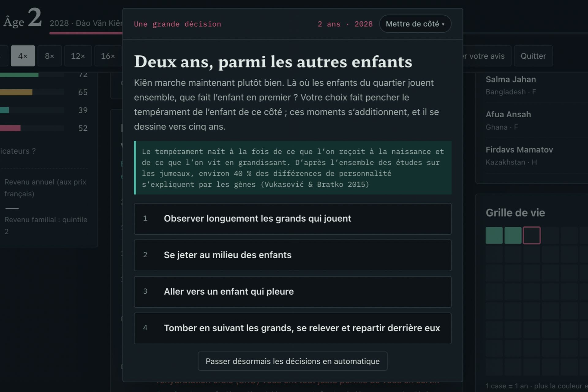Viewport: 588px width, 392px height.
Task: Click "Revenu familial : quintile 2" text
Action: tap(46, 225)
